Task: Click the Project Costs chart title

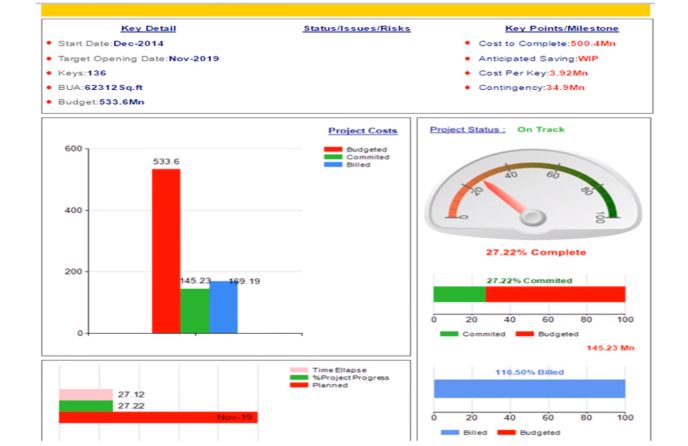Action: 362,131
